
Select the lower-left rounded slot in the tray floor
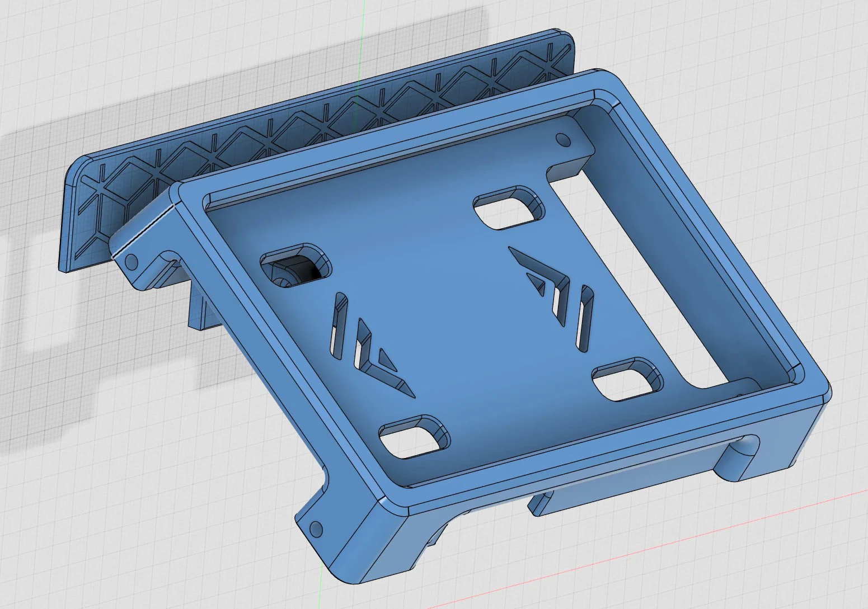pos(415,436)
